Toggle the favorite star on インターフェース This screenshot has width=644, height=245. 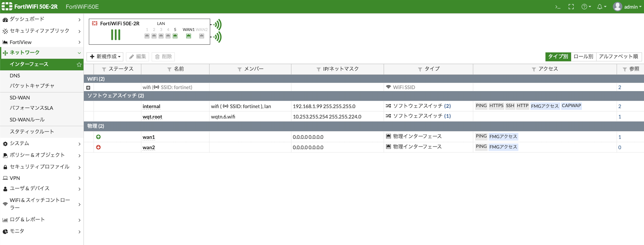coord(79,65)
